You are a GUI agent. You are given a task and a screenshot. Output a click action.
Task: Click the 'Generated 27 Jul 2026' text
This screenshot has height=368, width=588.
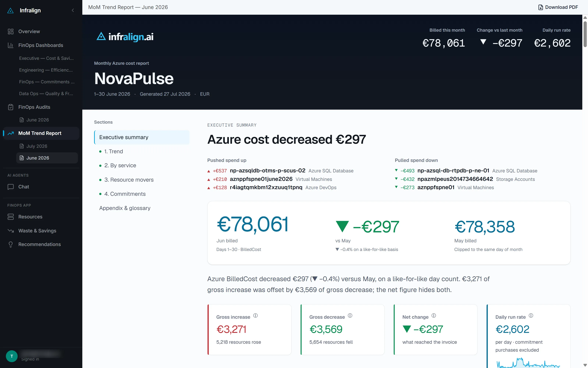165,94
